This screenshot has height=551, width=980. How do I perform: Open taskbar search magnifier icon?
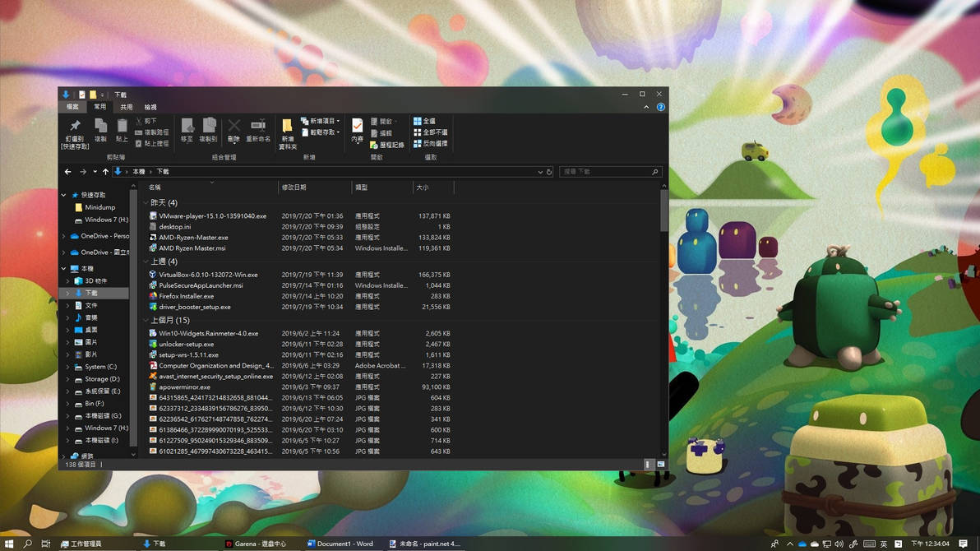coord(27,544)
